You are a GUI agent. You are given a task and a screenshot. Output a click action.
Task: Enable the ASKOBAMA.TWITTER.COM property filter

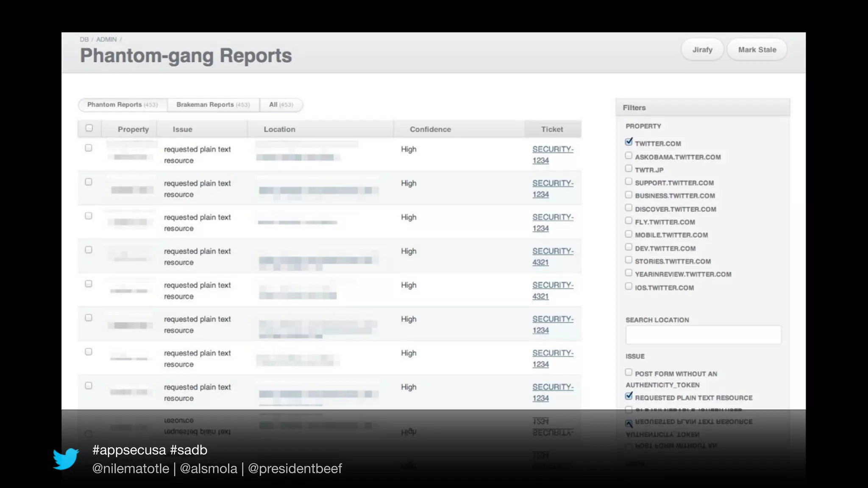pos(629,155)
